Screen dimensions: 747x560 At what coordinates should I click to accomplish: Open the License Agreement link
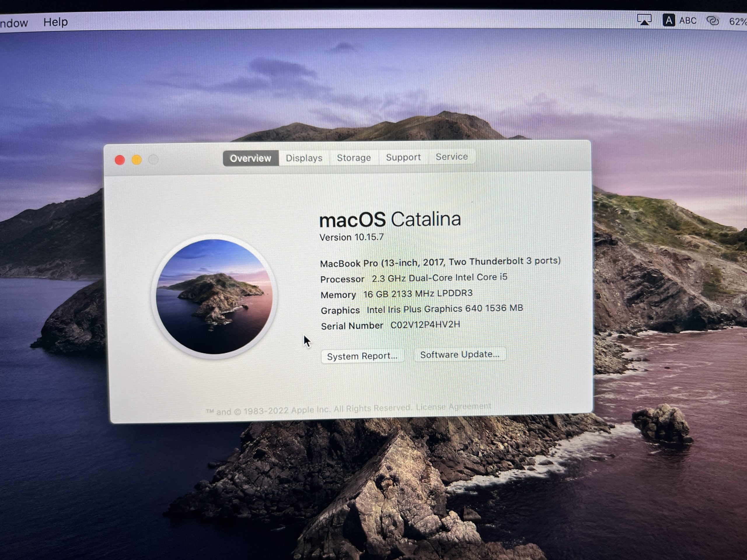coord(453,407)
